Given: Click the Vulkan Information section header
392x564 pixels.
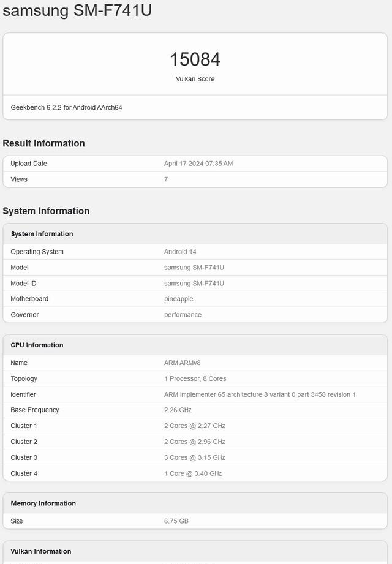Looking at the screenshot, I should pos(195,551).
